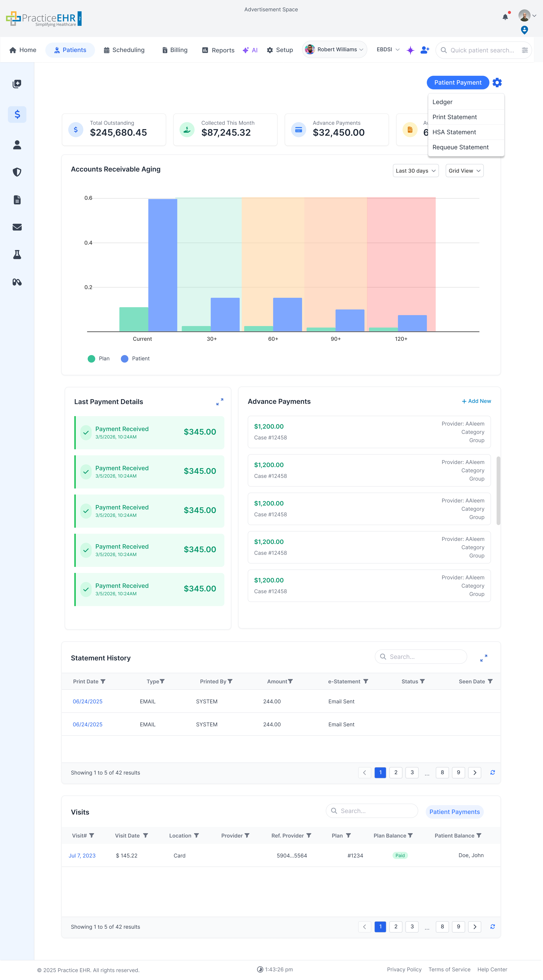543x980 pixels.
Task: Click the search filter icon inside quick search
Action: (525, 50)
